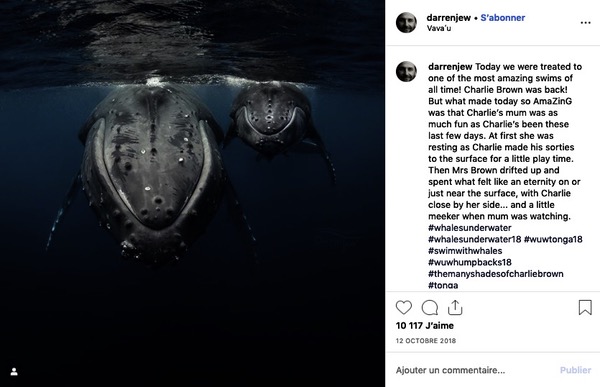The width and height of the screenshot is (600, 387).
Task: Click the Publier button
Action: coord(576,370)
